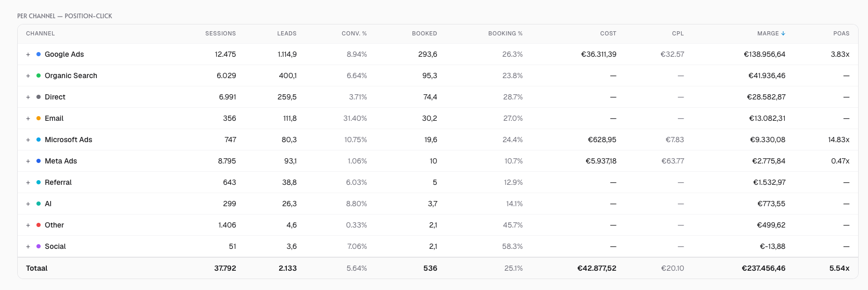This screenshot has height=290, width=868.
Task: Expand the Email channel breakdown
Action: coord(28,119)
